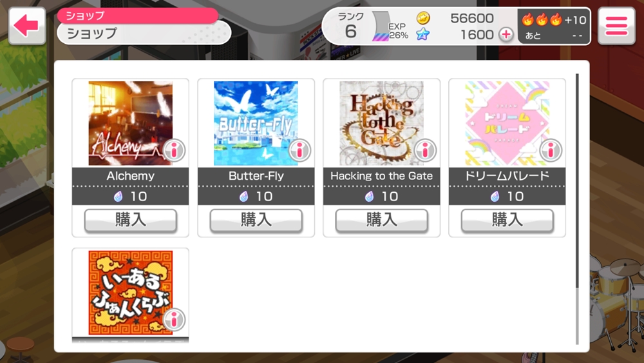The width and height of the screenshot is (644, 363).
Task: Select the Butter-Fly album thumbnail
Action: click(256, 123)
